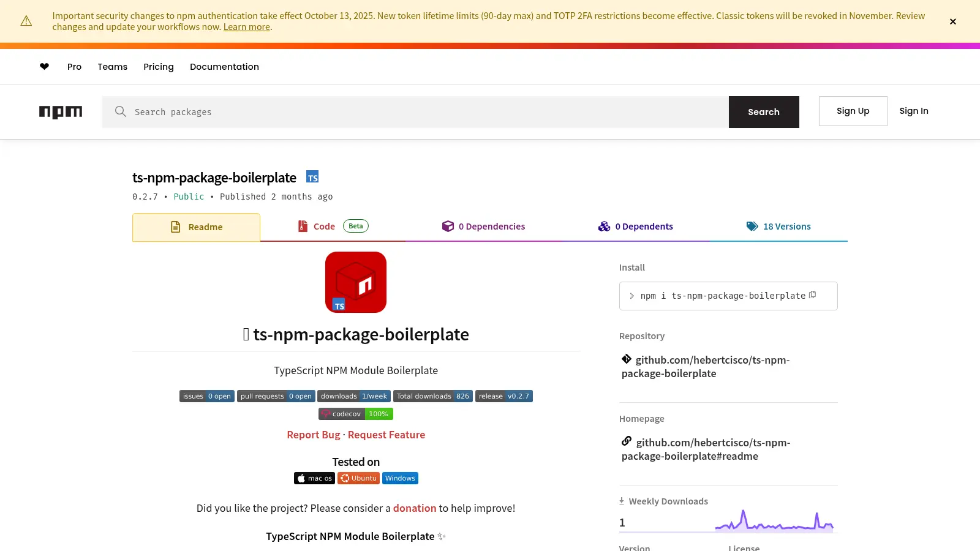Click the Weekly Downloads arrow icon

pos(622,501)
